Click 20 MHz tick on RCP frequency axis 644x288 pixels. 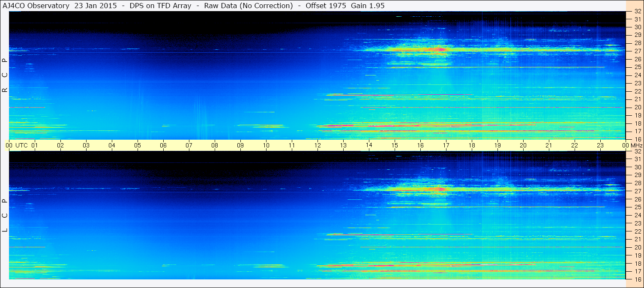click(x=638, y=107)
